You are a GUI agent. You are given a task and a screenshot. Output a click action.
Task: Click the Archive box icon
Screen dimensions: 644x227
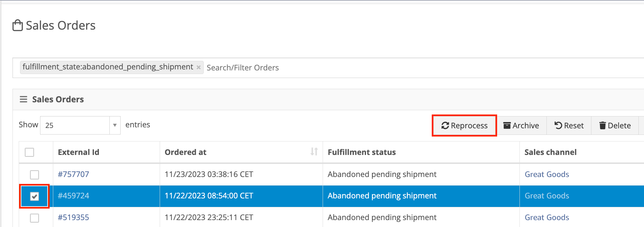[507, 125]
